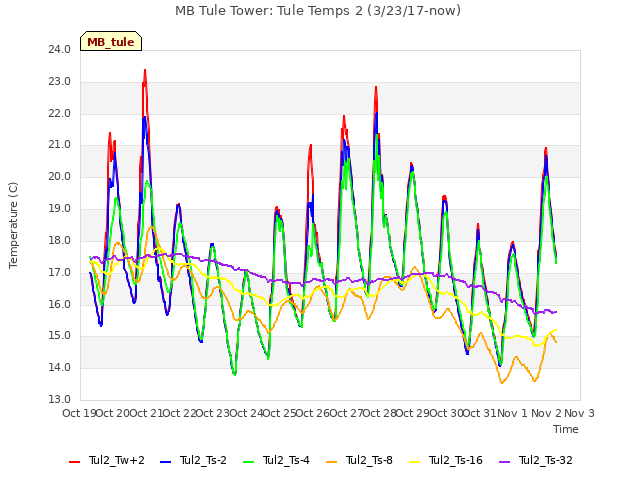Click the highest red peak near 23.4
This screenshot has width=640, height=480.
click(145, 70)
